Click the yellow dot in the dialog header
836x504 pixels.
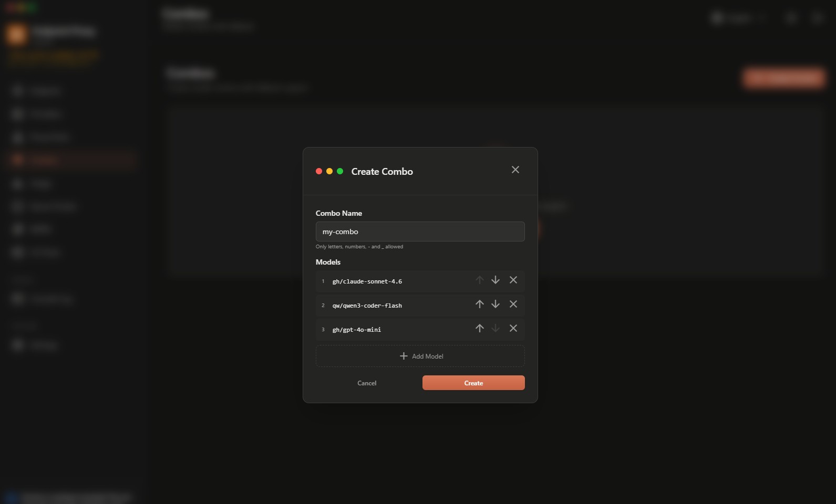point(329,172)
